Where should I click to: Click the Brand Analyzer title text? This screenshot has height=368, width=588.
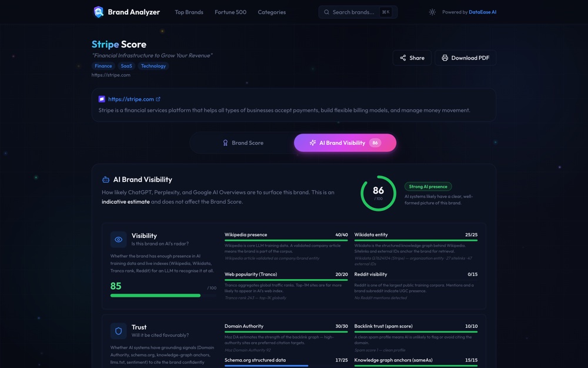pos(134,12)
